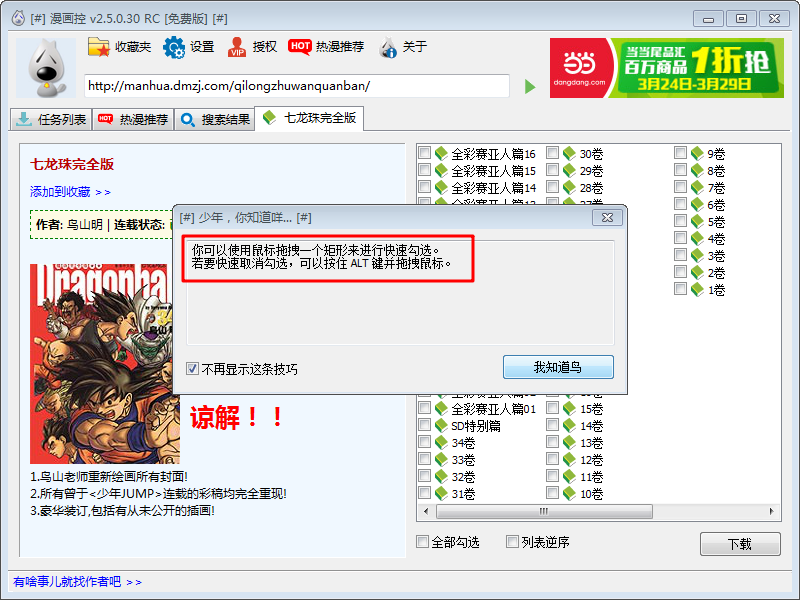Check the box for 全彩赛亚人篇14
The image size is (800, 600).
[x=424, y=187]
